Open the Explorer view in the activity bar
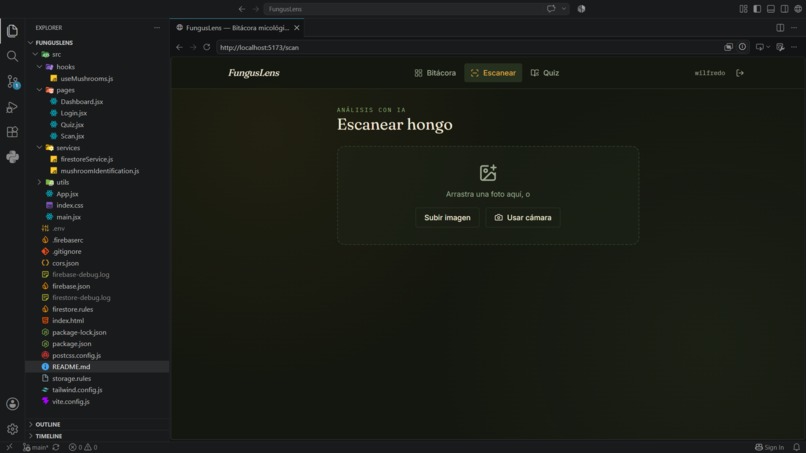This screenshot has height=453, width=806. [x=12, y=31]
